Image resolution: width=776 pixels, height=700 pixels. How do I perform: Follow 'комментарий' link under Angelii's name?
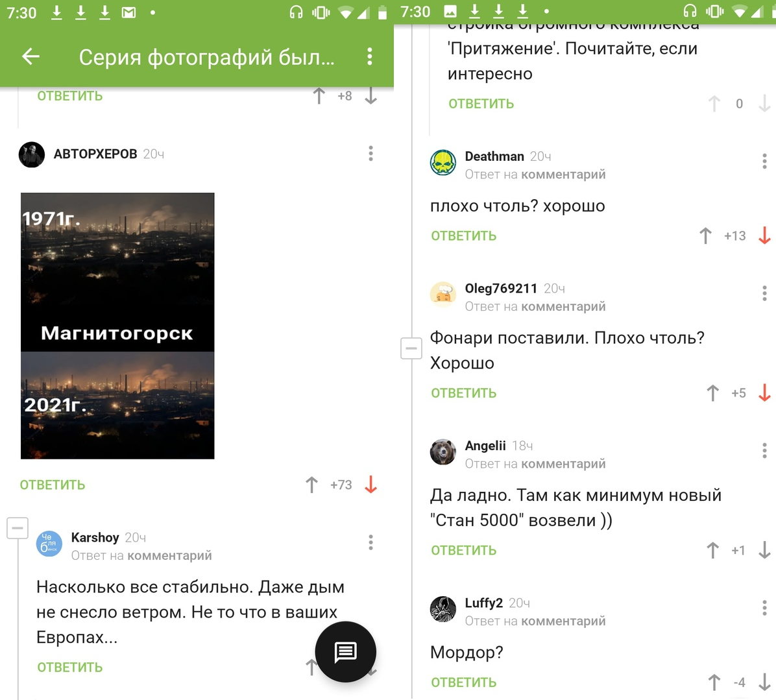coord(563,464)
